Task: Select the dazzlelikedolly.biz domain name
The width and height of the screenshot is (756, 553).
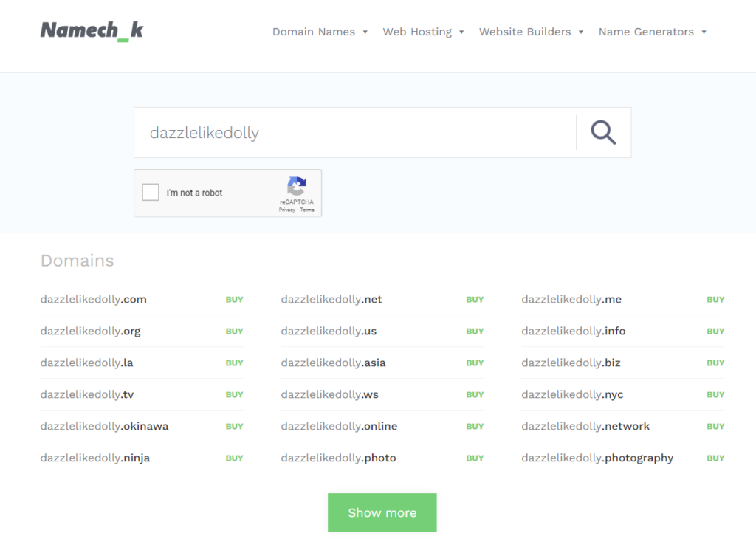Action: [571, 363]
